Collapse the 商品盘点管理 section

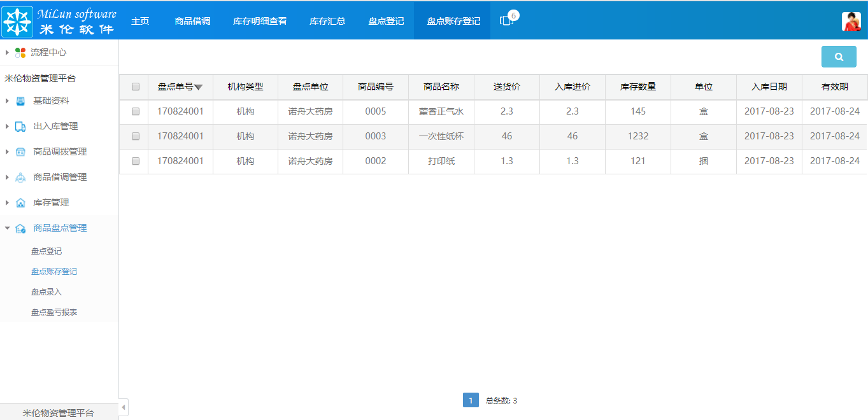pos(7,228)
